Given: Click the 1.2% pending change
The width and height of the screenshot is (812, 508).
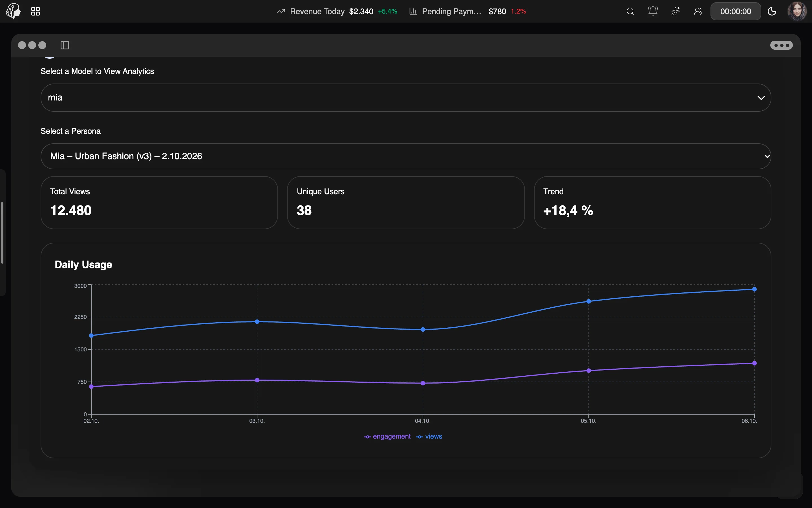Looking at the screenshot, I should tap(518, 11).
